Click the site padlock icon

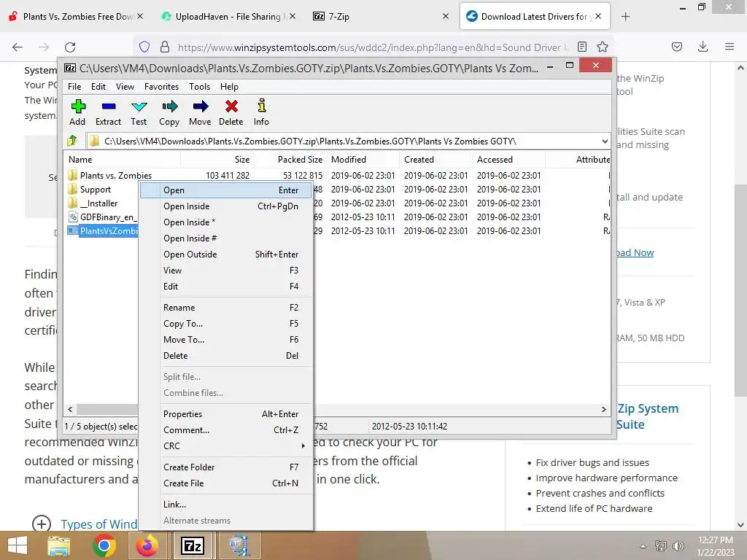tap(165, 47)
